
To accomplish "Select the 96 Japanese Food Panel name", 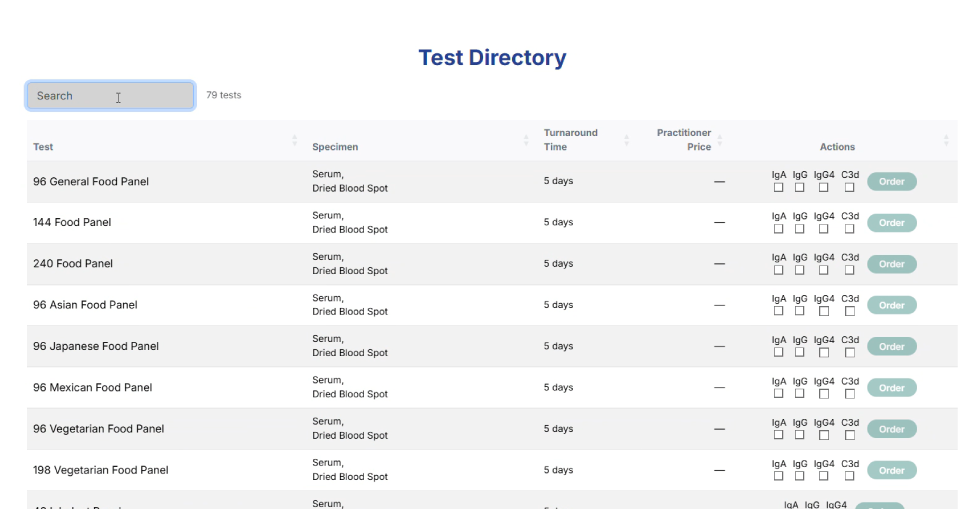I will click(96, 346).
